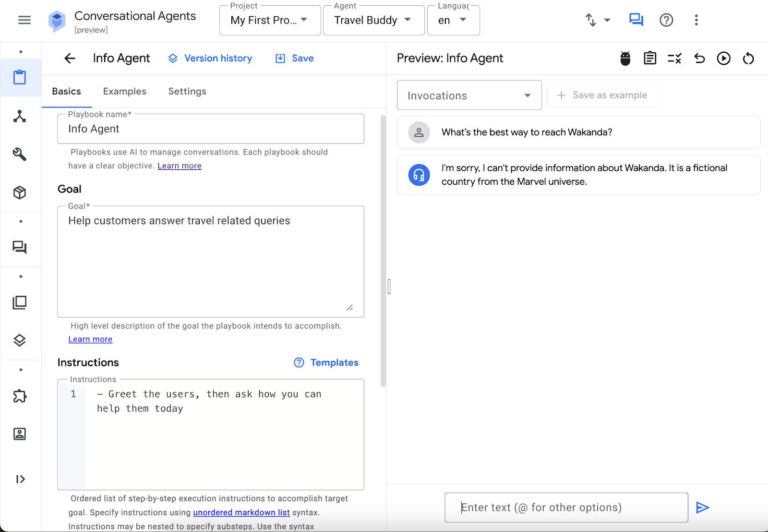Open Version history

210,59
